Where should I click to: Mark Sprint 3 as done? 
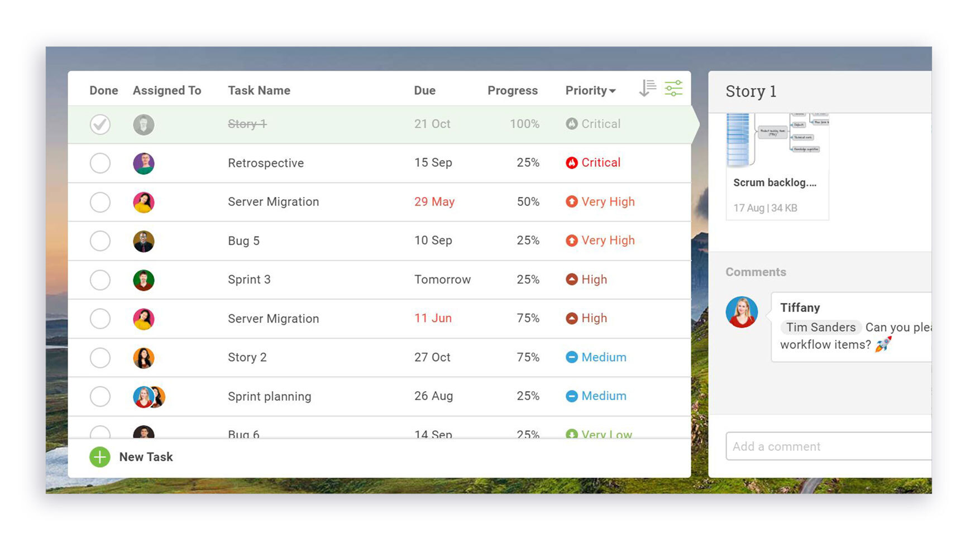100,280
